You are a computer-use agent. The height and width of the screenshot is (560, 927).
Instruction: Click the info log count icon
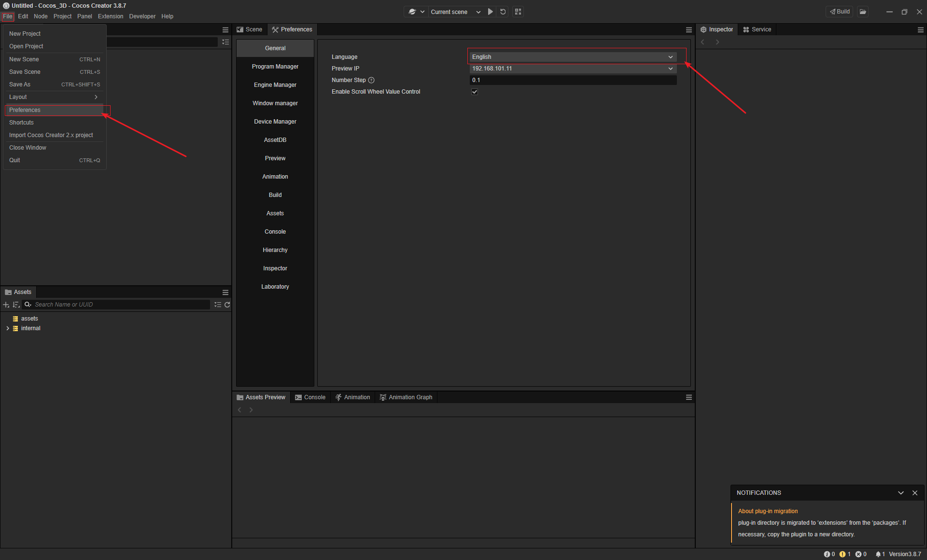pos(827,554)
